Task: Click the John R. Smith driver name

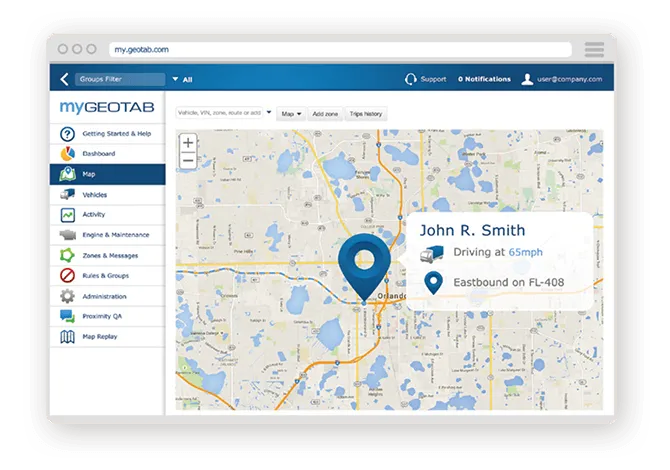Action: (472, 230)
